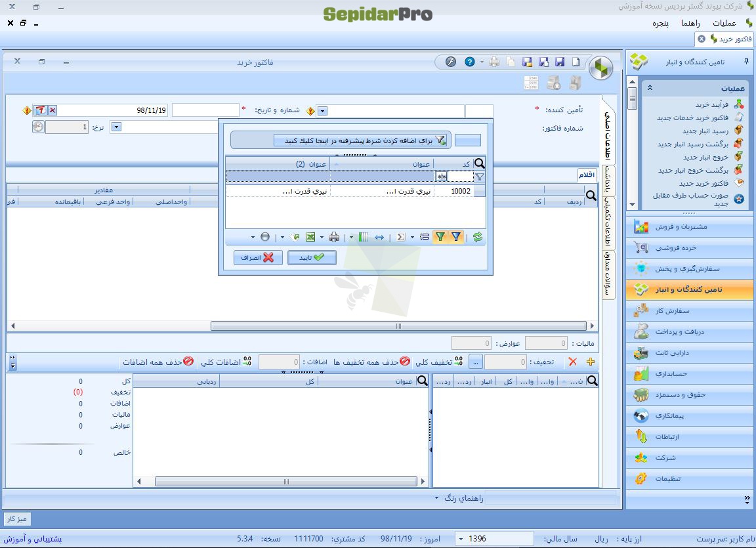The width and height of the screenshot is (756, 548).
Task: Click the clock icon beside نرخ field
Action: pyautogui.click(x=38, y=127)
